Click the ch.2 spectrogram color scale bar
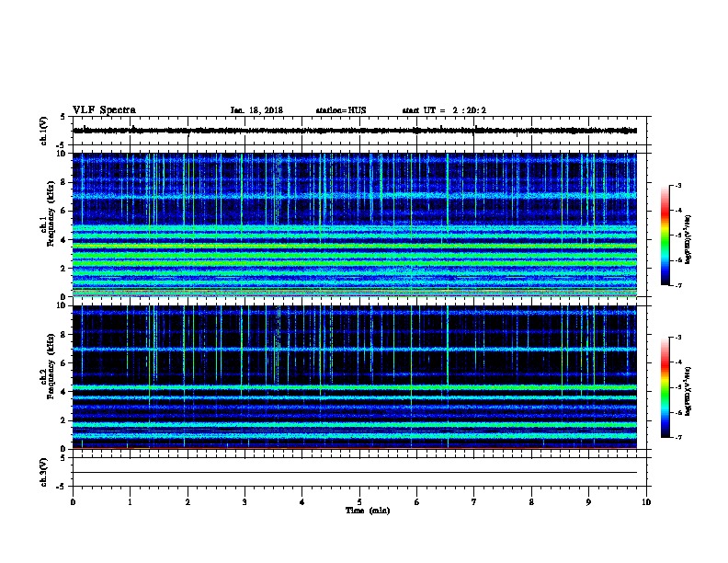 point(665,387)
